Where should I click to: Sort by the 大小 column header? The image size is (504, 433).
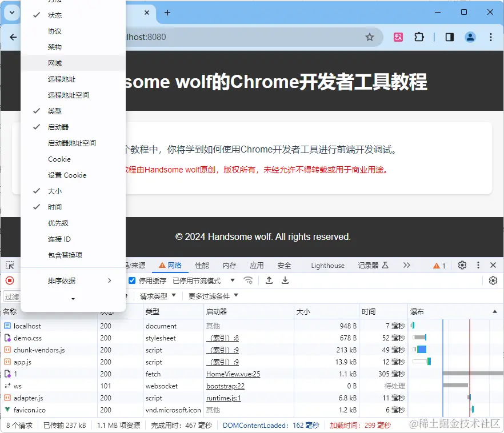326,311
